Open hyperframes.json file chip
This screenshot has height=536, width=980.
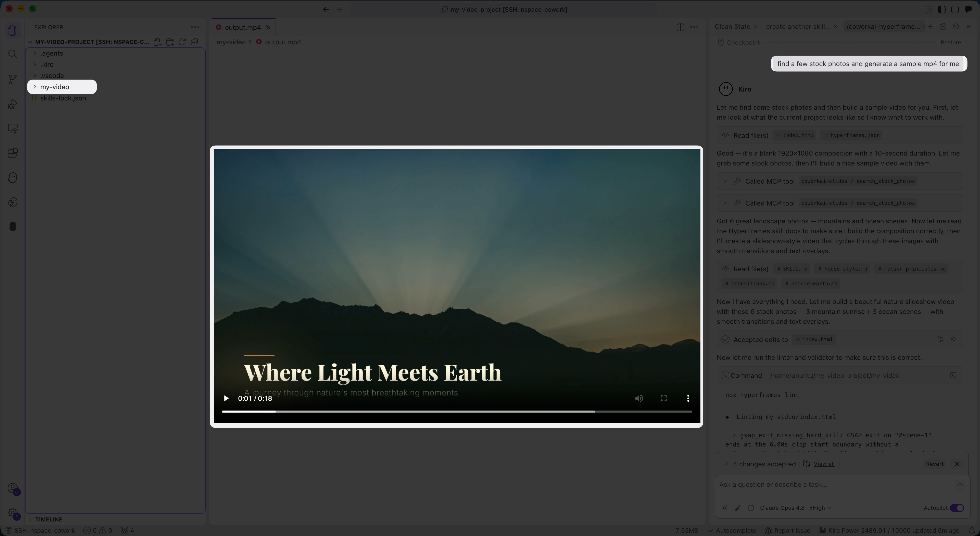pyautogui.click(x=851, y=135)
